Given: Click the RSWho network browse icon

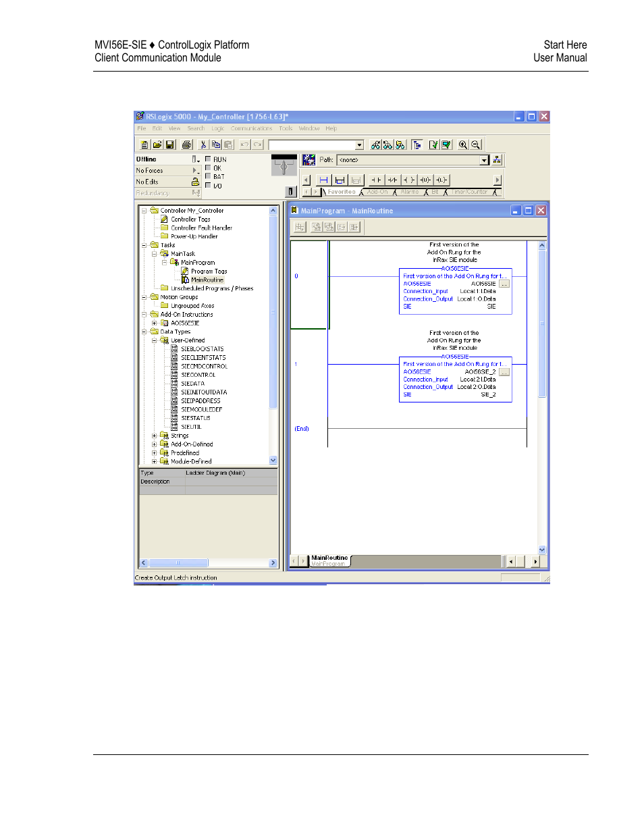Looking at the screenshot, I should pyautogui.click(x=498, y=160).
